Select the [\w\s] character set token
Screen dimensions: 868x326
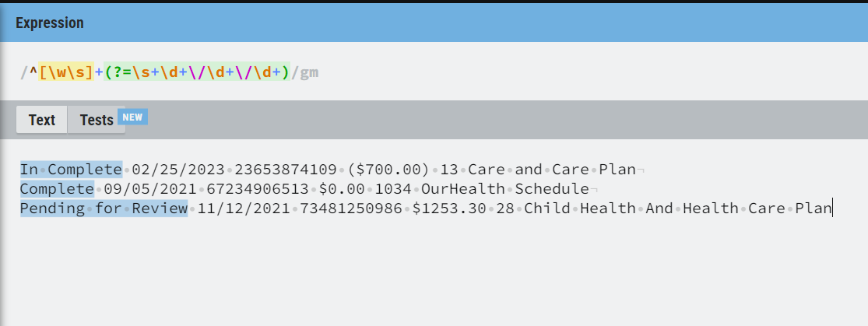[x=66, y=72]
